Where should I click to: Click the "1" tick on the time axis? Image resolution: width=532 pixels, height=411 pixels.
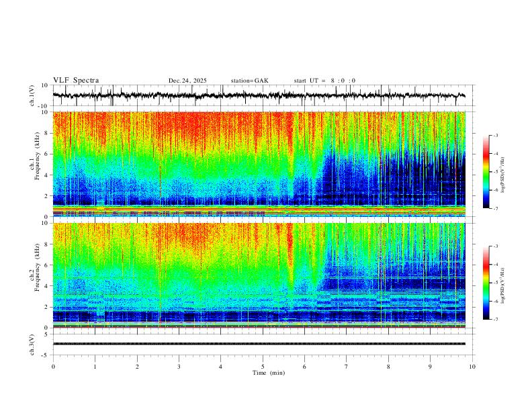pos(95,367)
